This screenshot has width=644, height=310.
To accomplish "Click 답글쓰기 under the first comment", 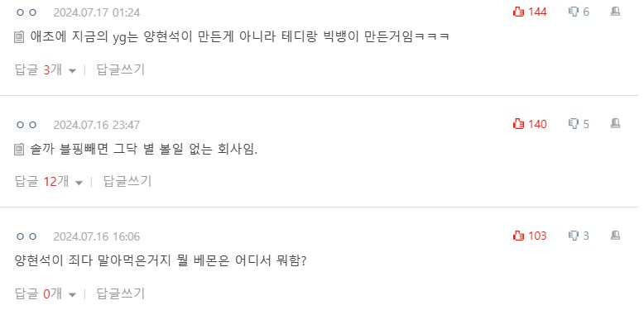I will pyautogui.click(x=121, y=69).
